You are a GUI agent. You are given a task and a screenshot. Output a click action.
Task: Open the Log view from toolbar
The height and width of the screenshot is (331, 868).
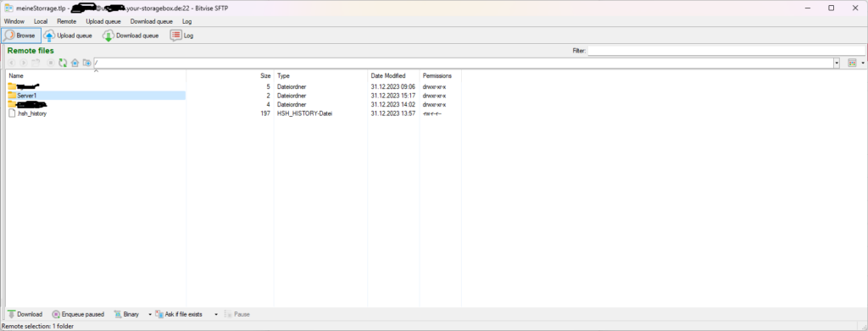pyautogui.click(x=182, y=36)
